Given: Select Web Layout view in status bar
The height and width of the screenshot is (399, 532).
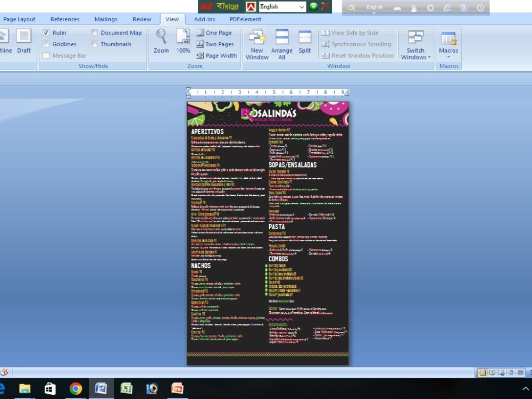Looking at the screenshot, I should (501, 373).
